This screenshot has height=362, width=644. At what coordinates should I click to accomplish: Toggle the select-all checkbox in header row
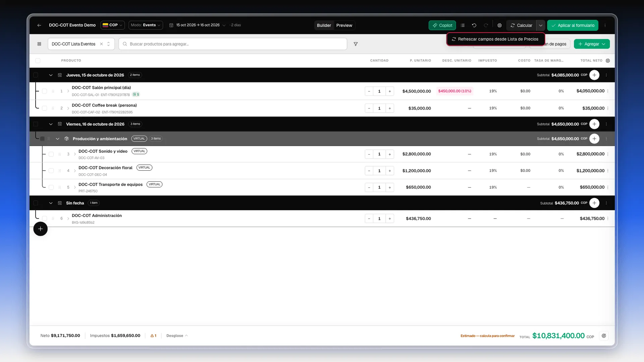(38, 61)
